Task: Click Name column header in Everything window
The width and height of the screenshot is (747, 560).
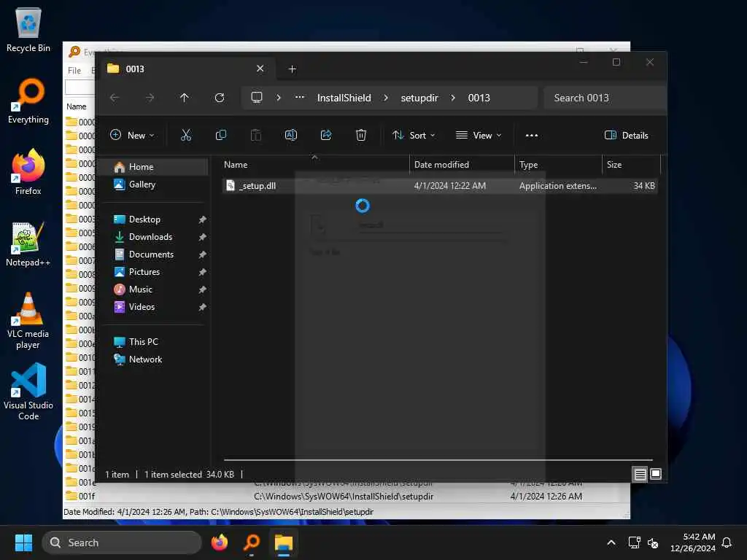Action: coord(77,106)
